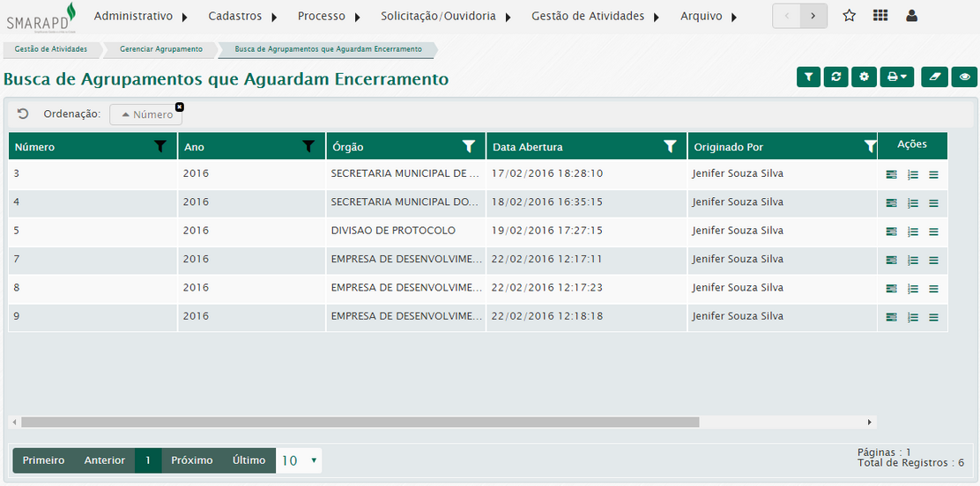Open the action list menu for record 5
The width and height of the screenshot is (980, 486).
click(x=933, y=232)
